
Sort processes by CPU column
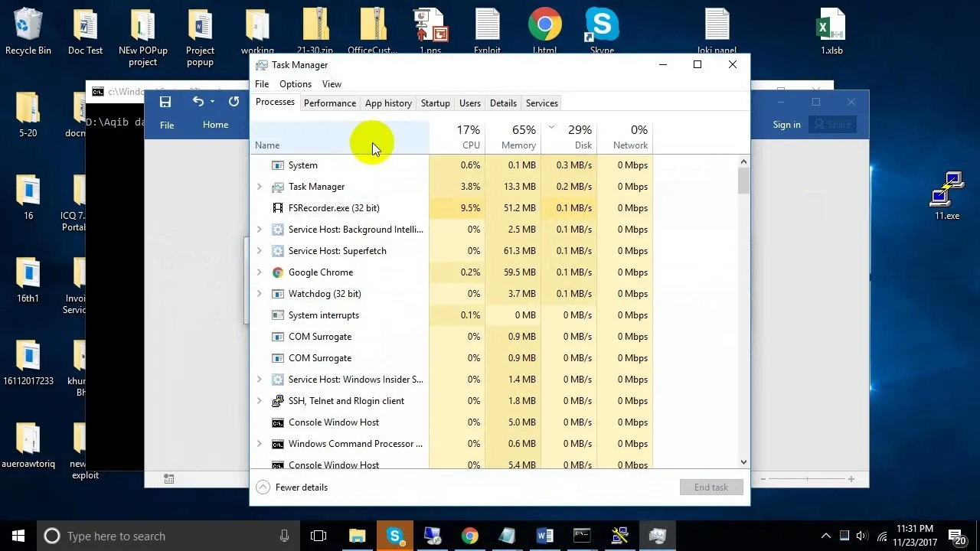pos(457,138)
